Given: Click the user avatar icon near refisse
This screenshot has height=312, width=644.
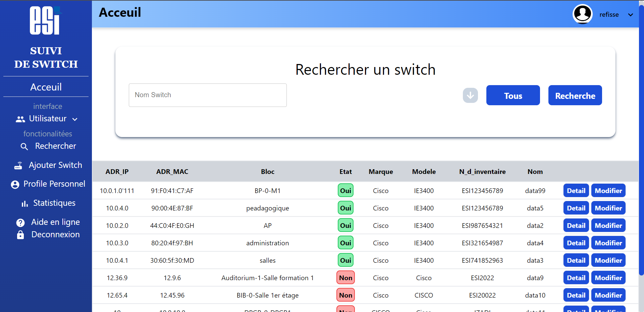Looking at the screenshot, I should [x=582, y=14].
